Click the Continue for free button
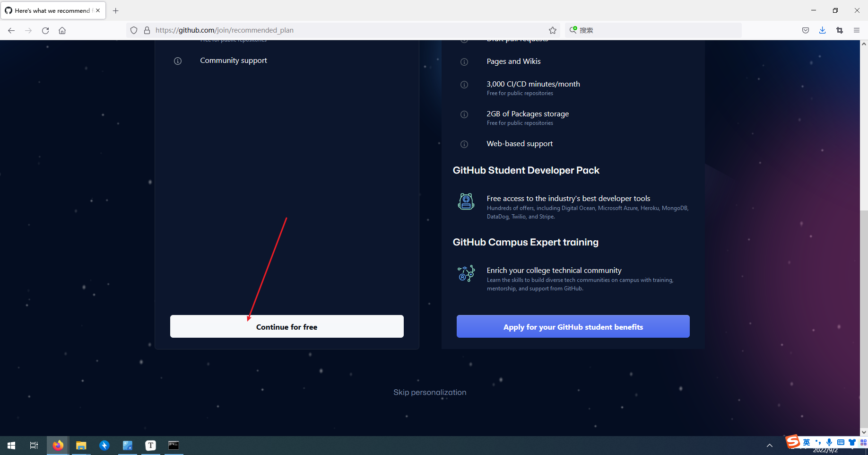The image size is (868, 455). coord(287,326)
